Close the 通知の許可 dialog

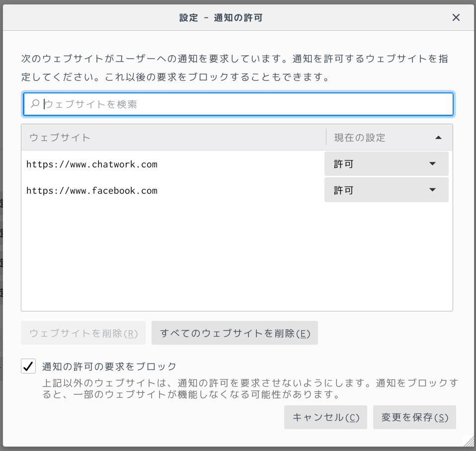(x=456, y=17)
